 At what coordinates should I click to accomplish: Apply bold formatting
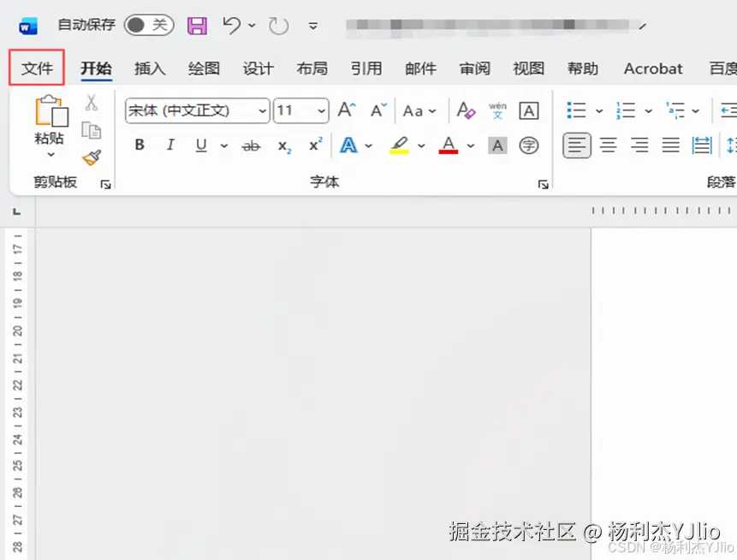click(x=139, y=145)
